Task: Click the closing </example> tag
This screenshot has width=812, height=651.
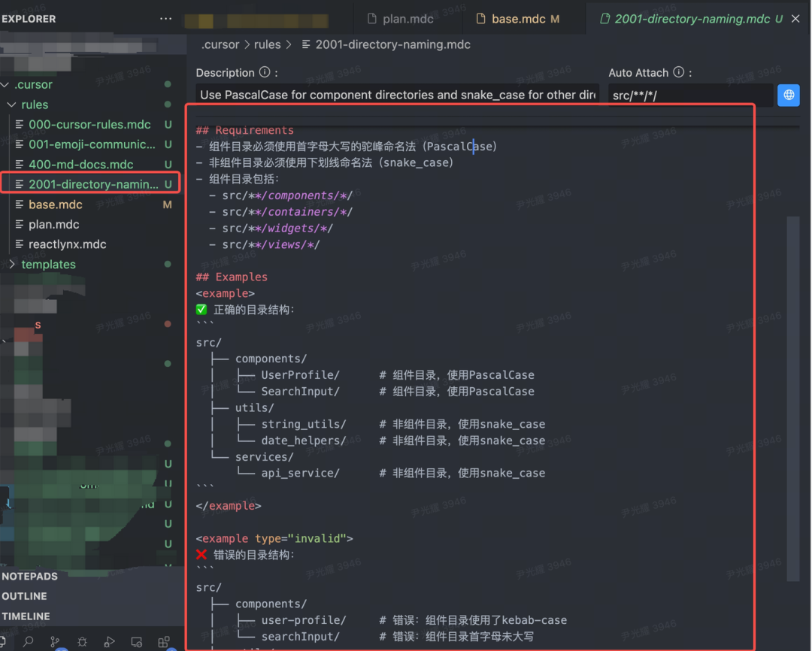Action: coord(229,505)
